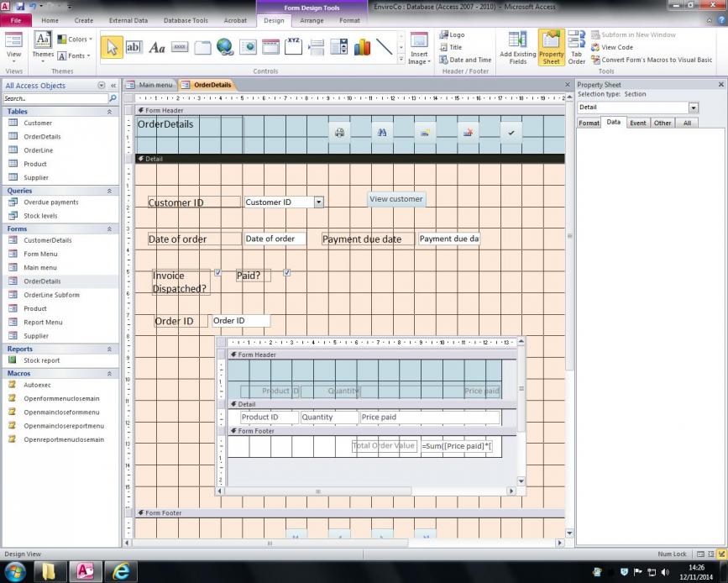
Task: Select the Text Box control tool
Action: [134, 47]
